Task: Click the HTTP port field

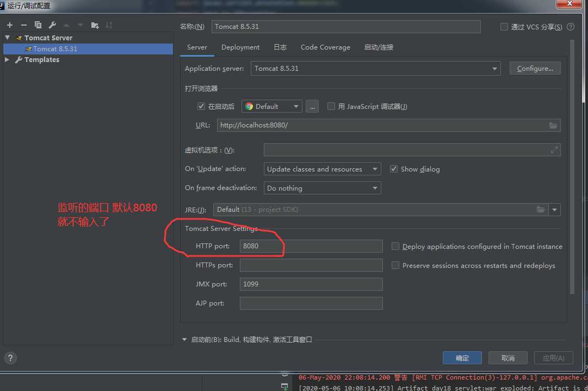Action: pyautogui.click(x=311, y=246)
